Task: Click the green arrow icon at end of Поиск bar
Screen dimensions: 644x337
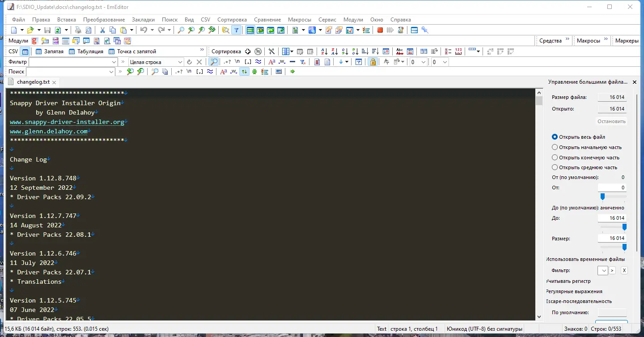Action: [x=292, y=72]
